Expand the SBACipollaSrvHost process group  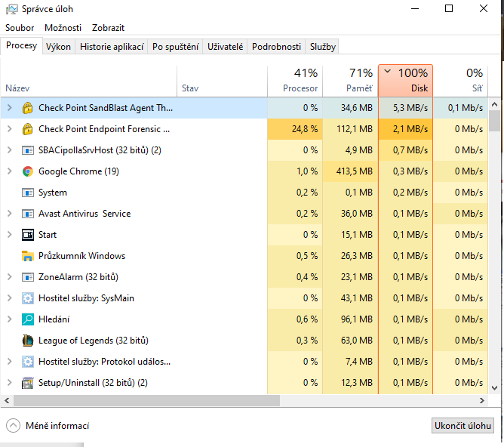point(10,150)
